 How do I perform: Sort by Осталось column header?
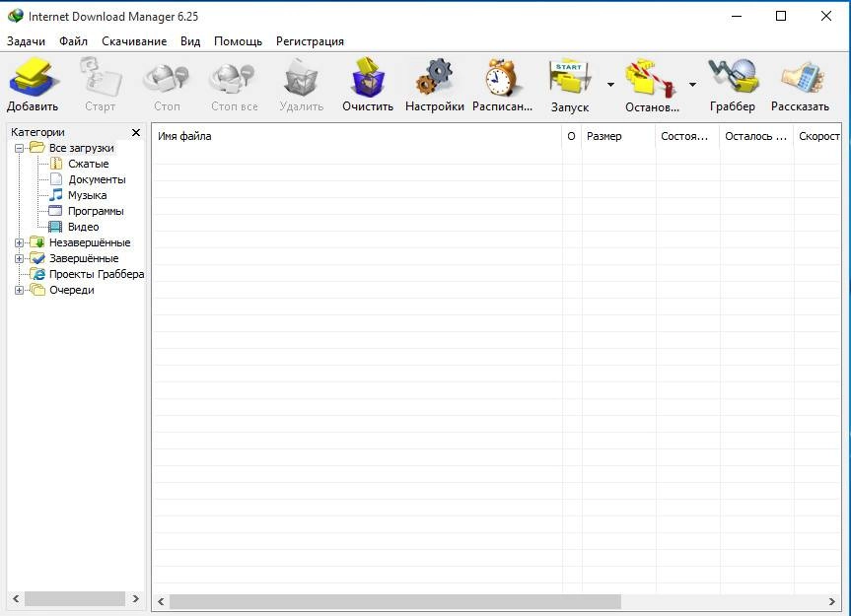pos(756,136)
